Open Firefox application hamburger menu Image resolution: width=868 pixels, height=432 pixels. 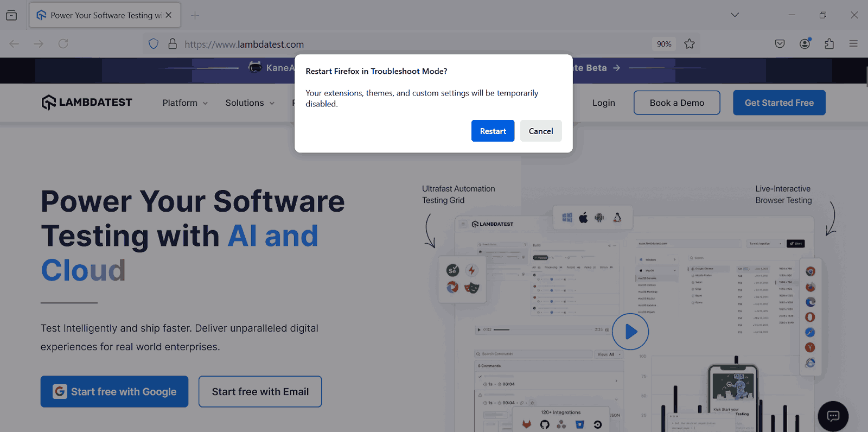(853, 44)
